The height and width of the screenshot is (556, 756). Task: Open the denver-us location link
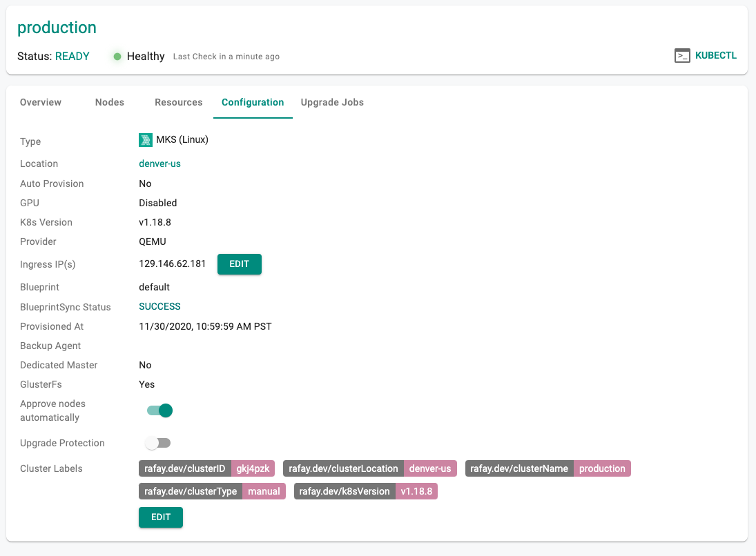159,163
